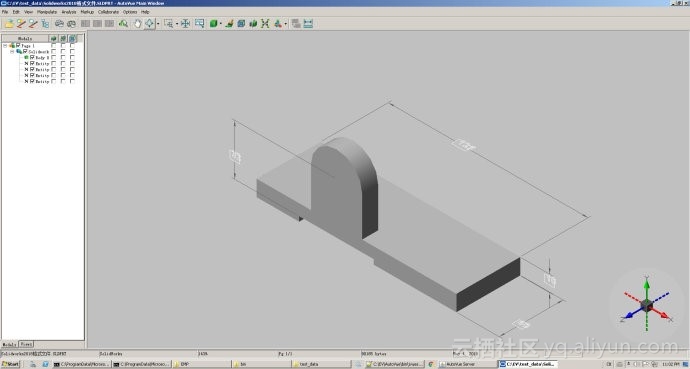Screen dimensions: 690x369
Task: Open the Collaborate menu
Action: pos(108,12)
